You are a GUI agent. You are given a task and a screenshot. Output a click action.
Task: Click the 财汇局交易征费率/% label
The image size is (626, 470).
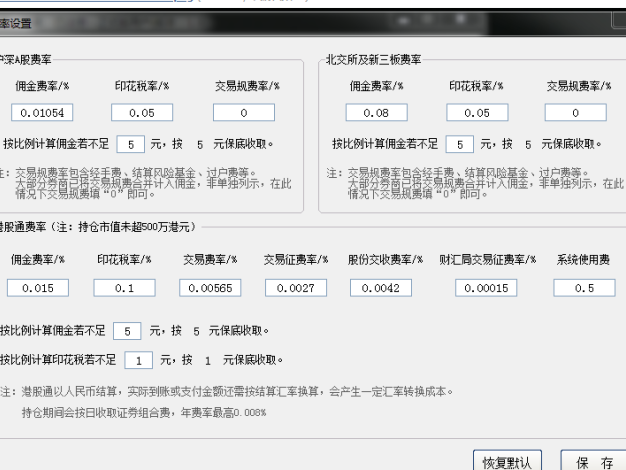pos(487,260)
